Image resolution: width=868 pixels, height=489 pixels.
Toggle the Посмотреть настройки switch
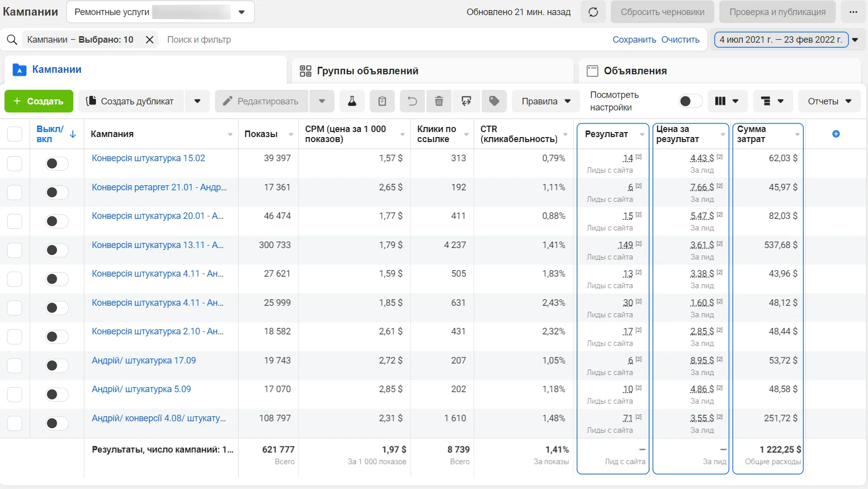691,101
